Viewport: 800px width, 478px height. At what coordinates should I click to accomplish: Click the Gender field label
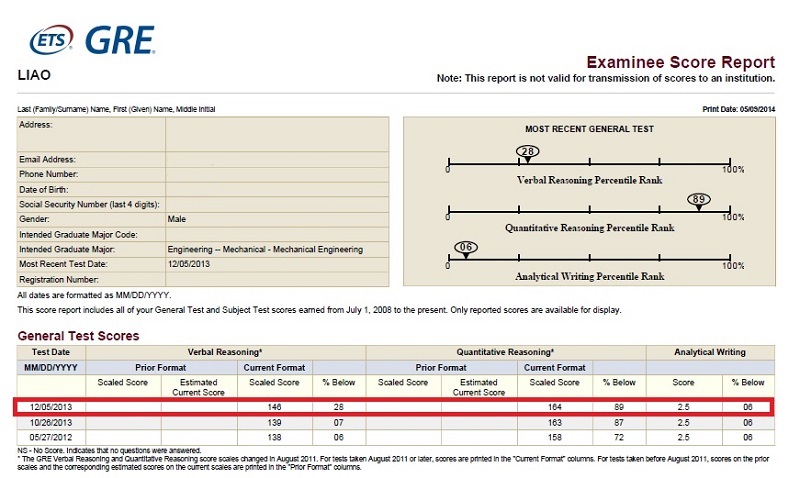tap(34, 219)
